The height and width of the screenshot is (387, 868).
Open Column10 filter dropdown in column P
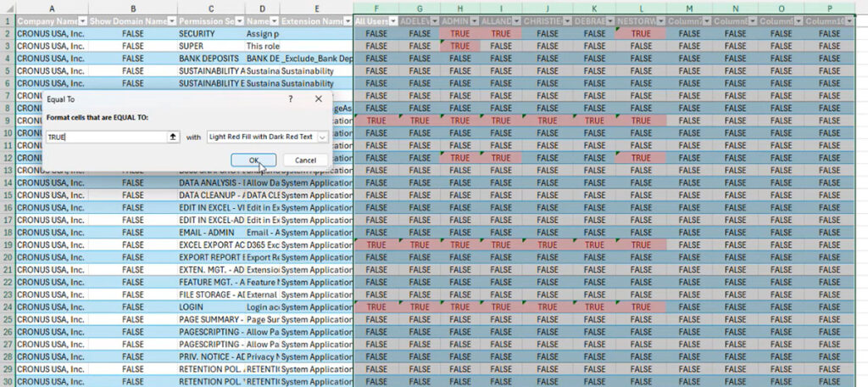coord(849,21)
